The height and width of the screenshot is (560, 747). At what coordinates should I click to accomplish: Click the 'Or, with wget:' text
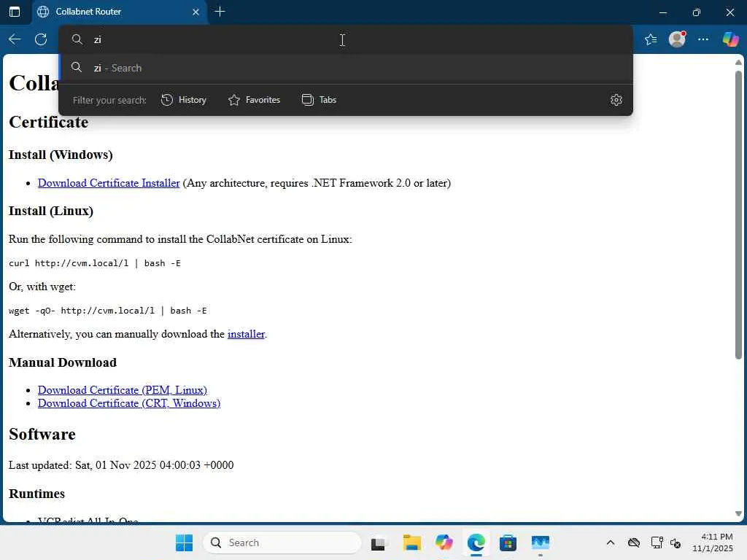[x=42, y=287]
